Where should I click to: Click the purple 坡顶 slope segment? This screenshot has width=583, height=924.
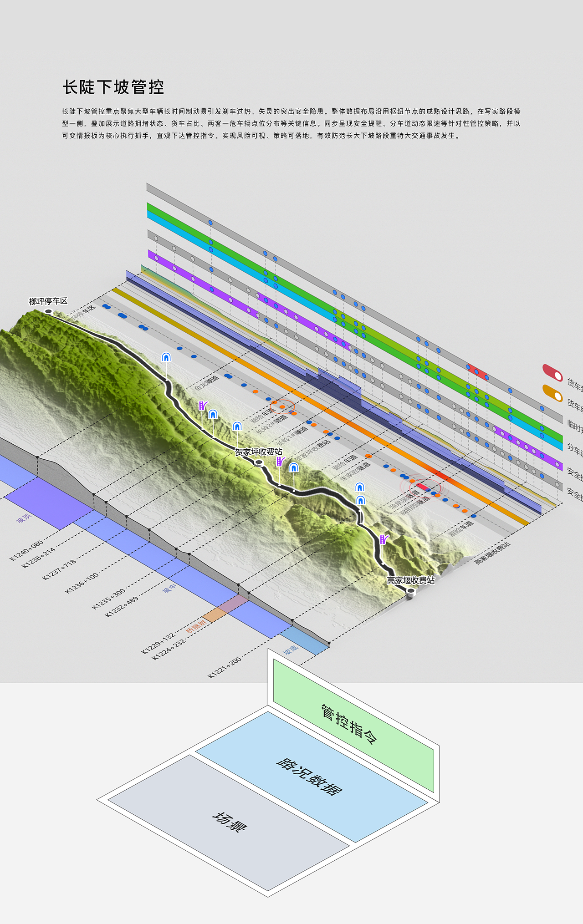(49, 505)
